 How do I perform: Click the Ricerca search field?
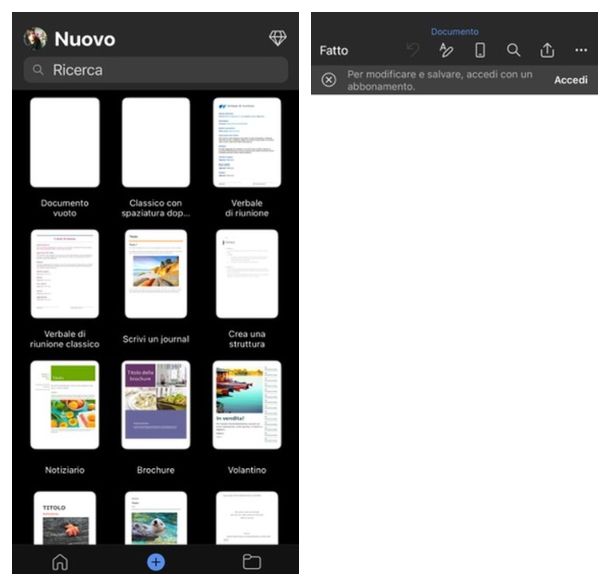(156, 70)
